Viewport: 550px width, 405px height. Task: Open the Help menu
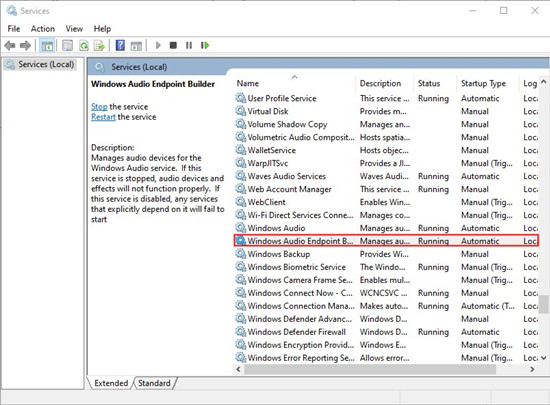pyautogui.click(x=102, y=29)
